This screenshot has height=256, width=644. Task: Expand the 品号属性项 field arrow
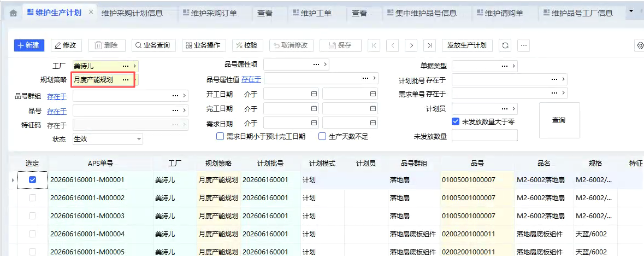pos(326,65)
